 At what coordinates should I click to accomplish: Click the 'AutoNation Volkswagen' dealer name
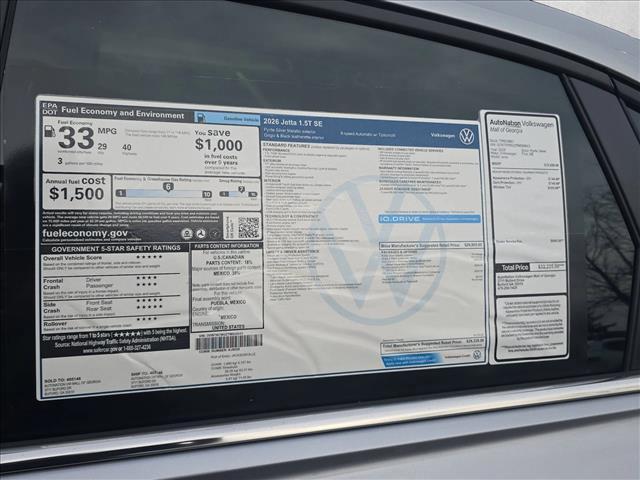522,124
